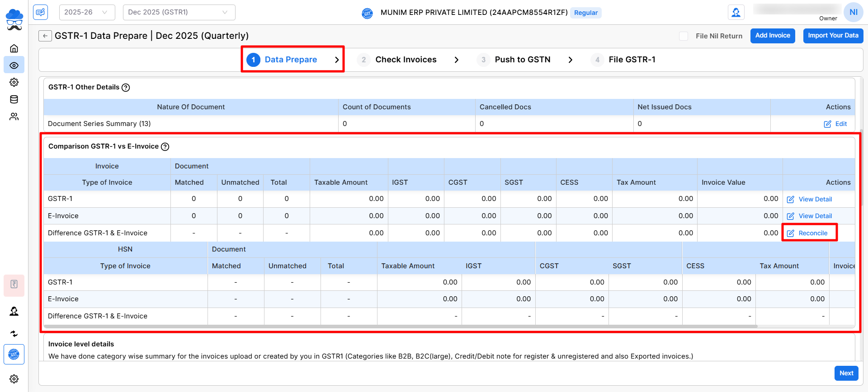Viewport: 868px width, 392px height.
Task: Click the GST globe icon in sidebar
Action: pyautogui.click(x=14, y=355)
